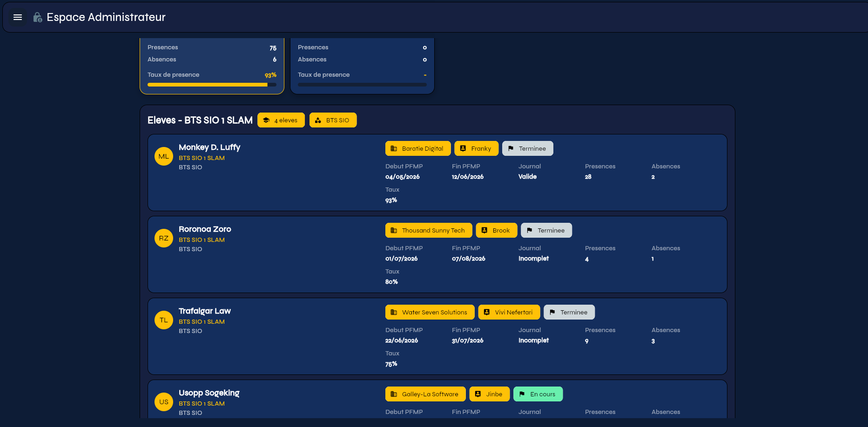Open Usopp Sogeking student name

coord(209,393)
